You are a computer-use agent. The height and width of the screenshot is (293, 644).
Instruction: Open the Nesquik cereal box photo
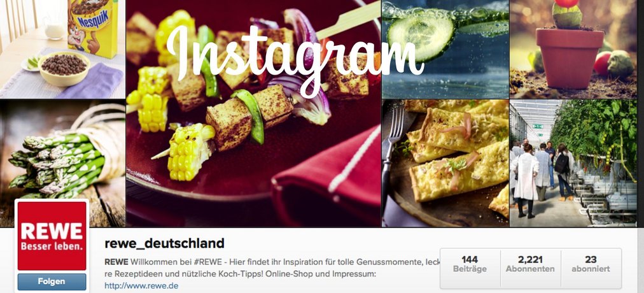62,49
